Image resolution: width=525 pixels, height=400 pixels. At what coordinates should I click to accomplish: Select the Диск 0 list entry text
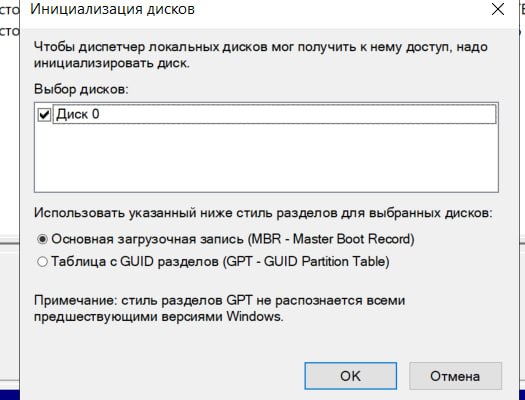[78, 114]
